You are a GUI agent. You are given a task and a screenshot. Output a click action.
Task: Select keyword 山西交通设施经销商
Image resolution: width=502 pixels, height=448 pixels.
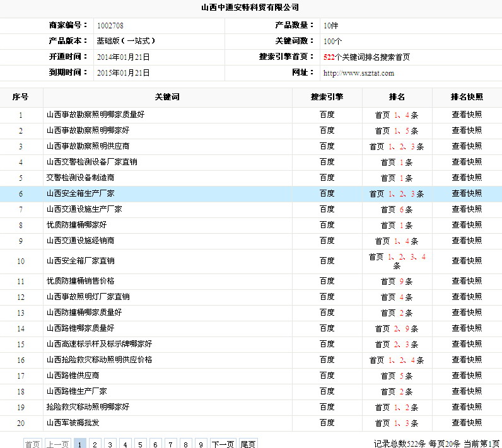[80, 241]
